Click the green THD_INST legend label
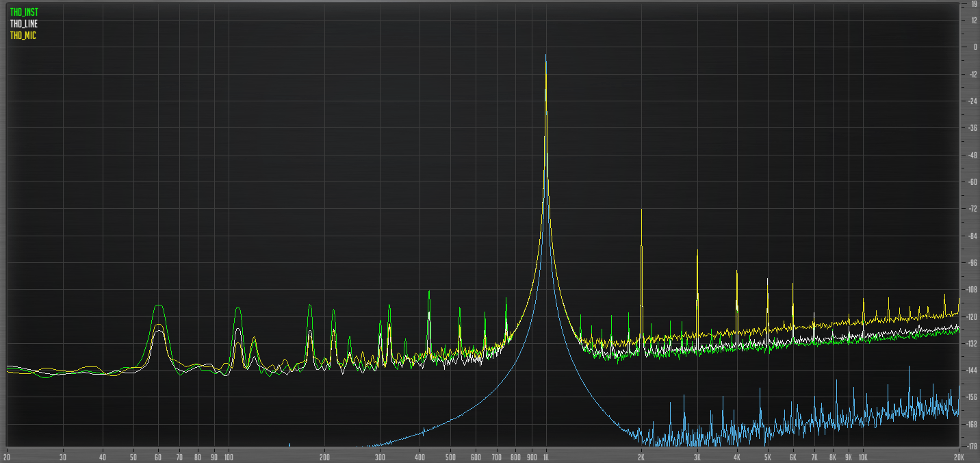This screenshot has width=980, height=463. [24, 12]
